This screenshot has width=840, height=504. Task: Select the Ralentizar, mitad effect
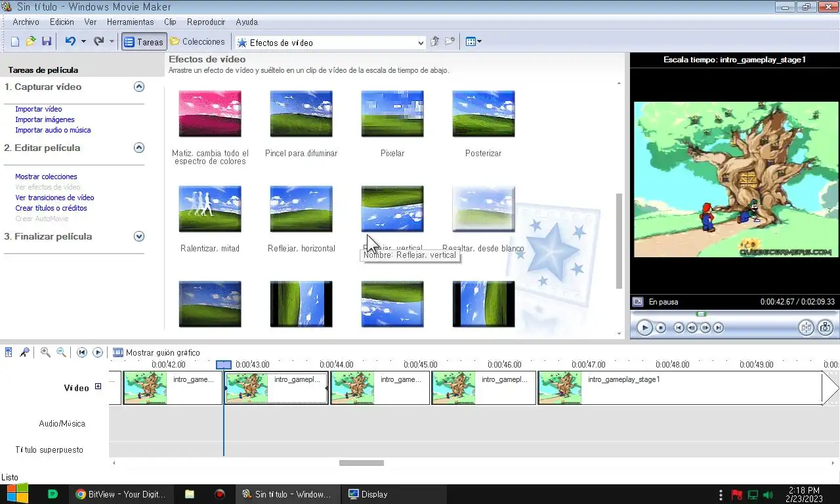[210, 209]
